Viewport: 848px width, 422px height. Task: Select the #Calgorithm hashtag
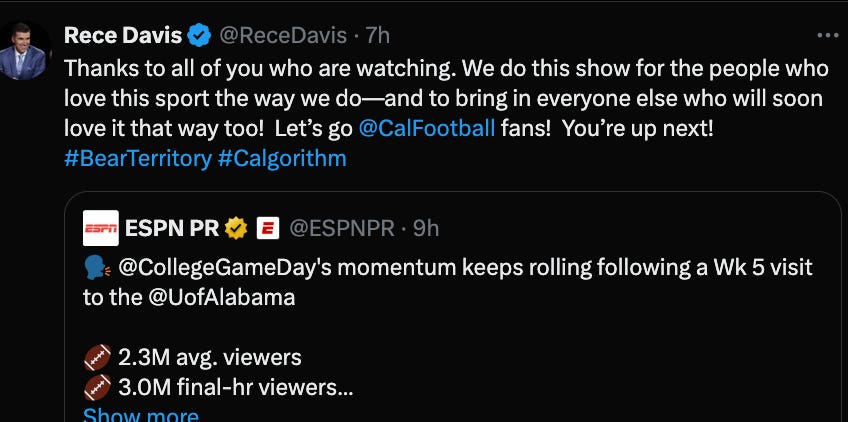(282, 159)
